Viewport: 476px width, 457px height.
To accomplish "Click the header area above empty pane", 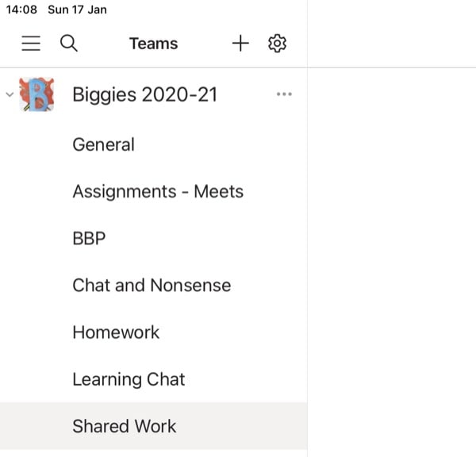I will click(x=392, y=33).
